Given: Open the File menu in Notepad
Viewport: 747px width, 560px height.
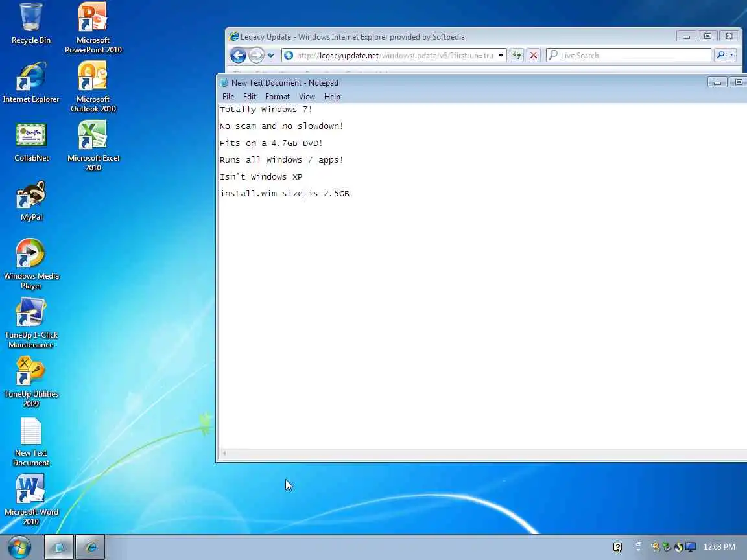Looking at the screenshot, I should tap(228, 97).
